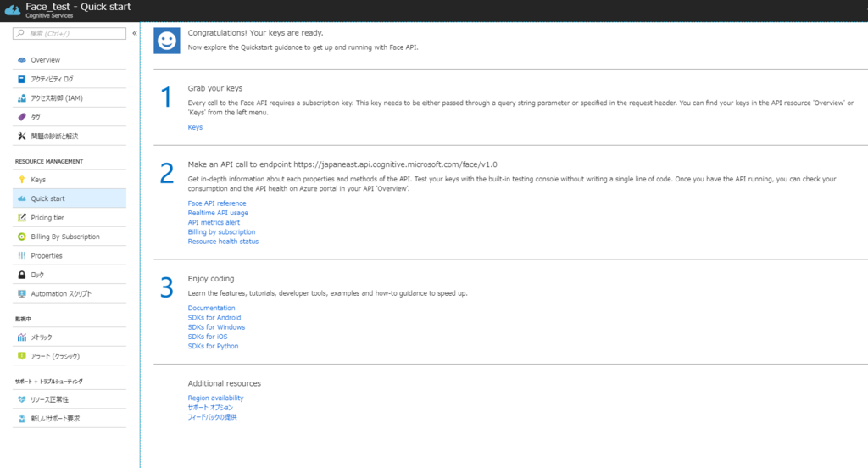Image resolution: width=868 pixels, height=468 pixels.
Task: Click the Pricing tier edit icon
Action: tap(21, 218)
